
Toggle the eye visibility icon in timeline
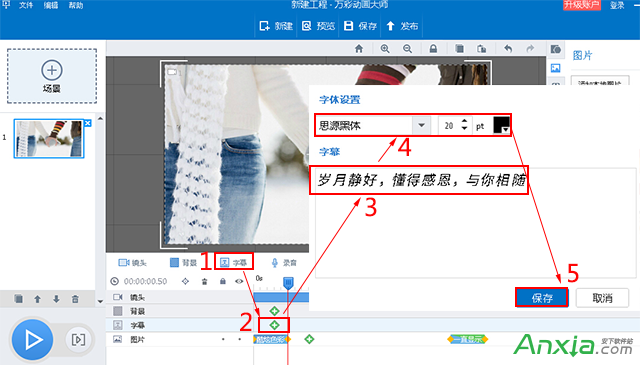point(239,281)
